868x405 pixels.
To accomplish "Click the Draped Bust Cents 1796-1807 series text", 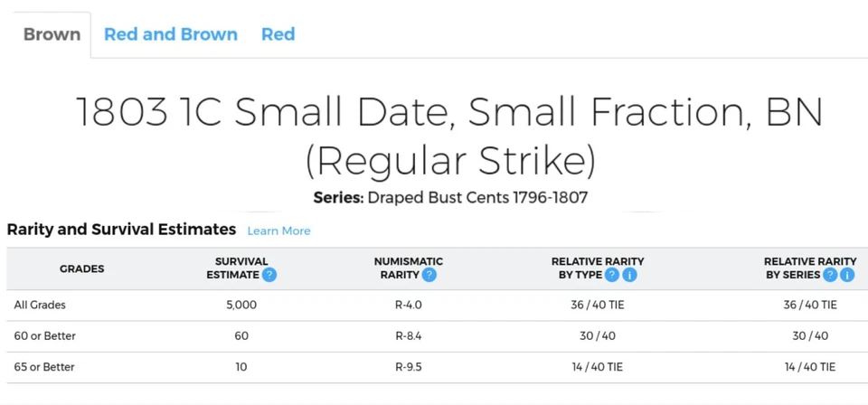I will coord(477,197).
